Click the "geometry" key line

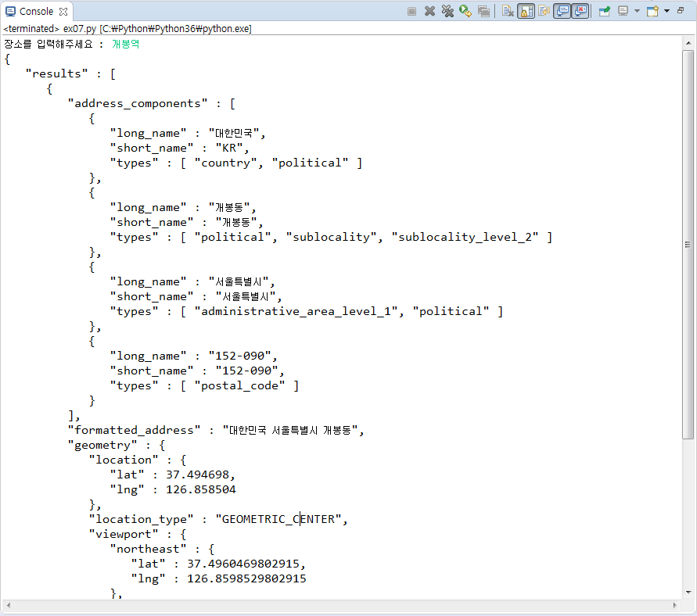(117, 445)
